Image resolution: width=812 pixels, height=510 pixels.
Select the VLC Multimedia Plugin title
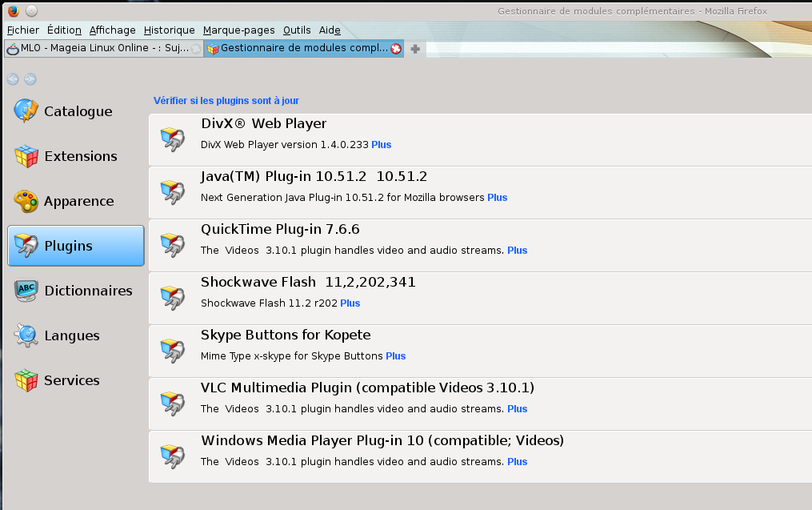pos(368,388)
